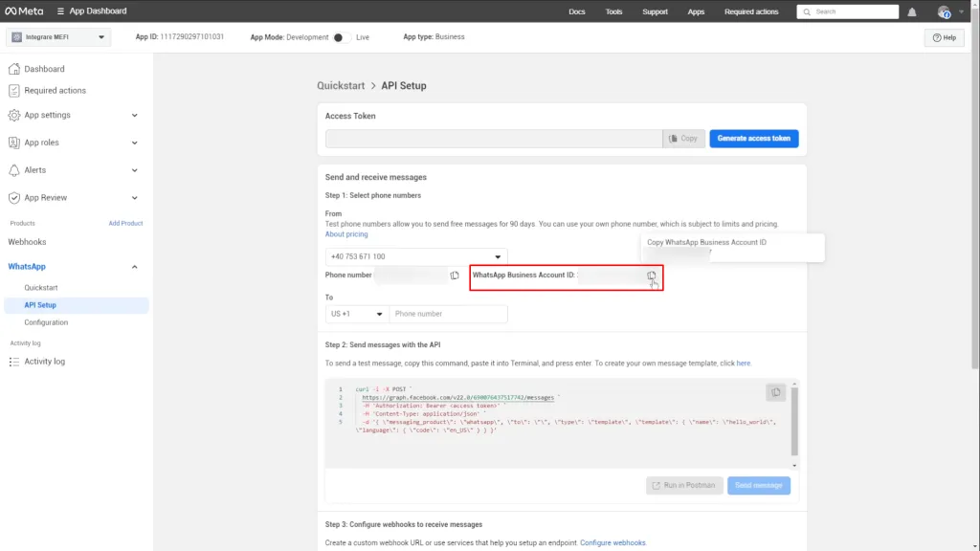Click the To phone number field
Viewport: 980px width, 551px height.
[x=448, y=314]
